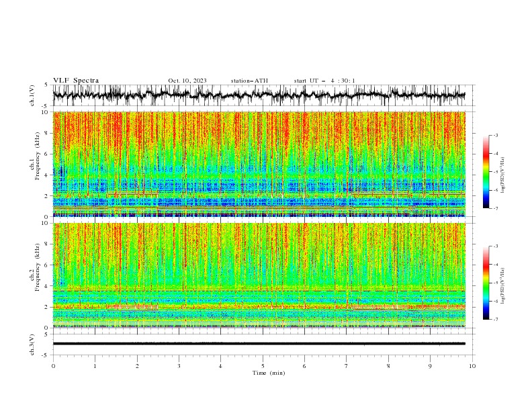Click the log(PSD) label beside ch.1 color bar
The height and width of the screenshot is (411, 532).
pyautogui.click(x=502, y=175)
